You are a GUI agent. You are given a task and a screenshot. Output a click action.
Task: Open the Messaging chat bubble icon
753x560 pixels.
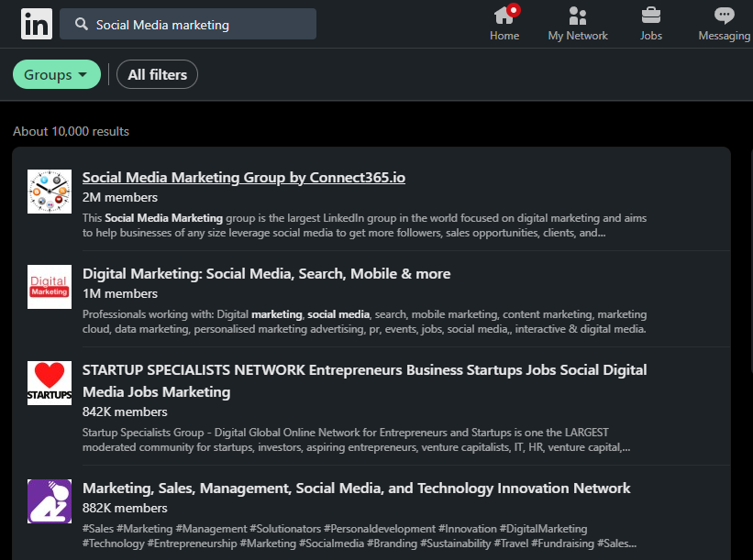724,16
